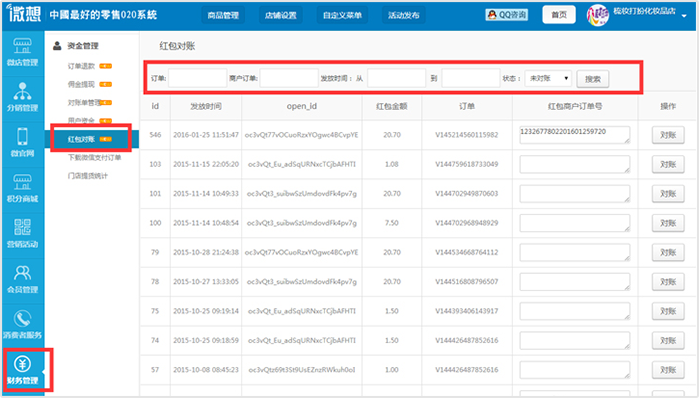Click the 红包金额 column header
This screenshot has height=398, width=699.
[391, 106]
